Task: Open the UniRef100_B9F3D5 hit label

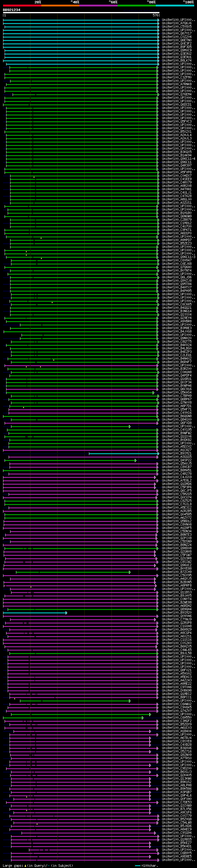Action: (177, 47)
